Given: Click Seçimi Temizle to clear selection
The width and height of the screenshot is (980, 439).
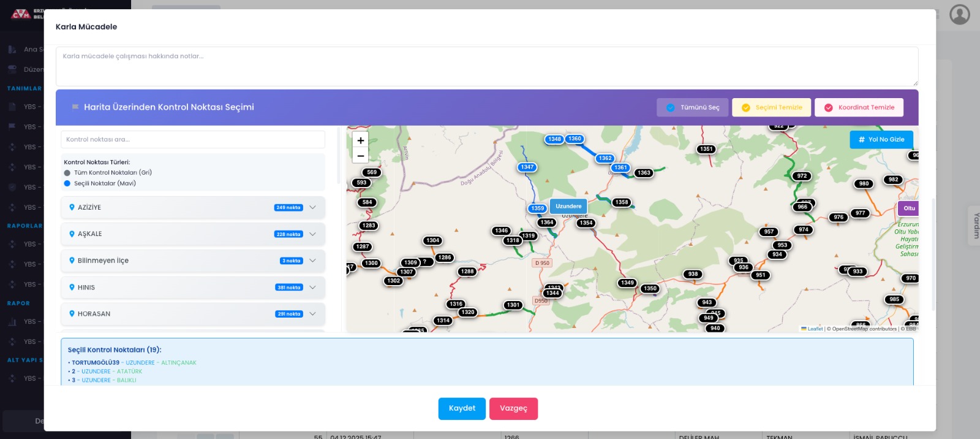Looking at the screenshot, I should pos(771,107).
